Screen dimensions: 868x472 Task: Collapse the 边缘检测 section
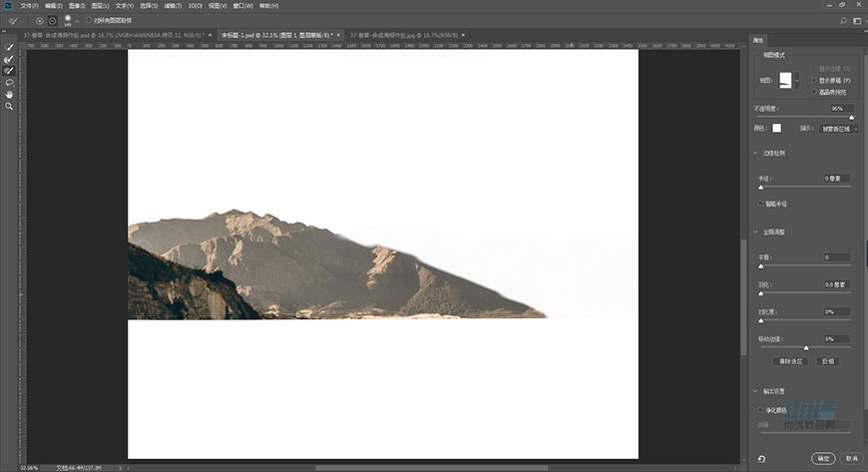pos(754,153)
